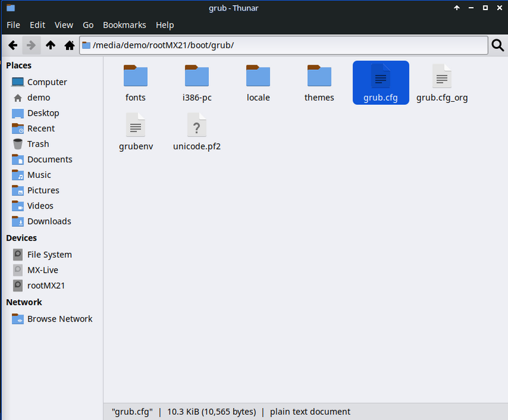
Task: Click the Network section header
Action: pyautogui.click(x=24, y=302)
